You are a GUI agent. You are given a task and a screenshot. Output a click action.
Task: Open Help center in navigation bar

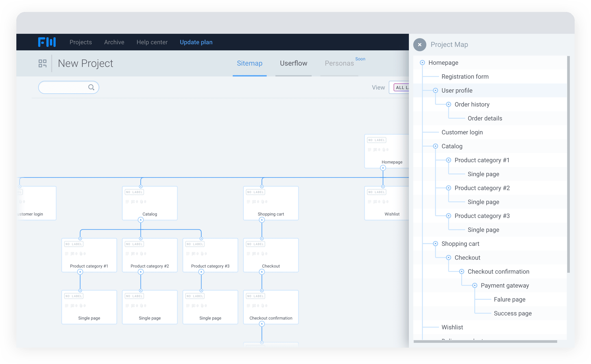152,42
